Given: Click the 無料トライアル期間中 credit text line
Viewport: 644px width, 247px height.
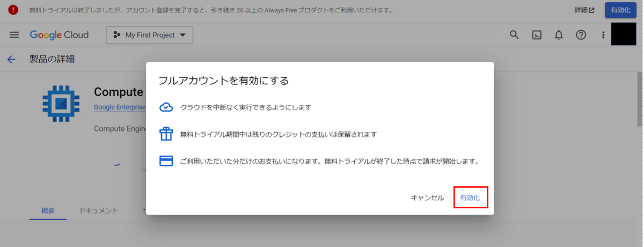Looking at the screenshot, I should tap(279, 134).
